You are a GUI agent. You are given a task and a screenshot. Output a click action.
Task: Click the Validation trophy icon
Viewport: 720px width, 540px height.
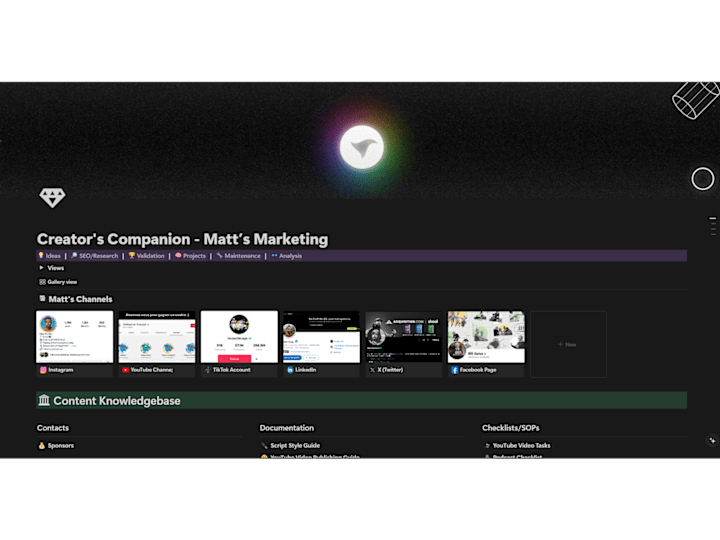[131, 255]
